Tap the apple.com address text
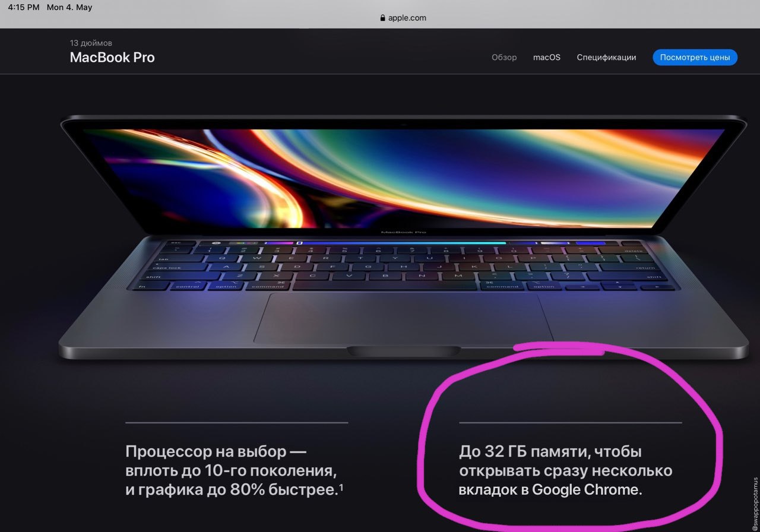The width and height of the screenshot is (760, 532). coord(407,18)
